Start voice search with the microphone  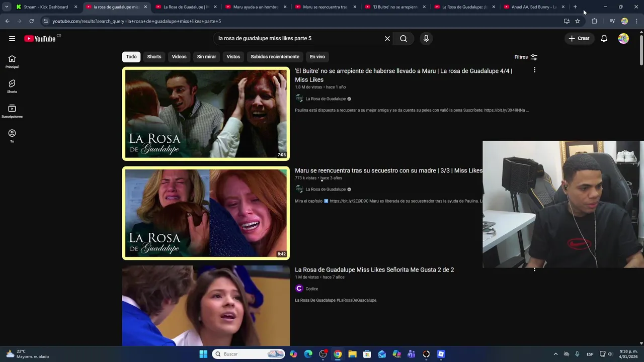[426, 38]
